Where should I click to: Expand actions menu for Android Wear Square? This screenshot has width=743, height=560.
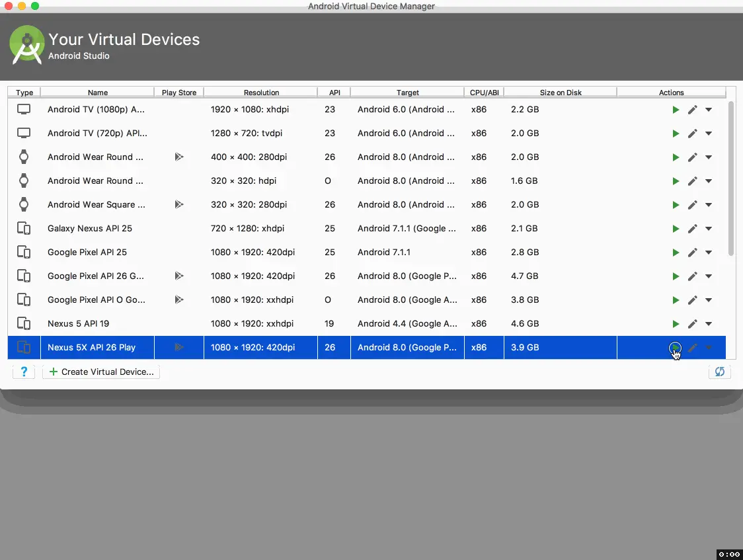pyautogui.click(x=709, y=205)
